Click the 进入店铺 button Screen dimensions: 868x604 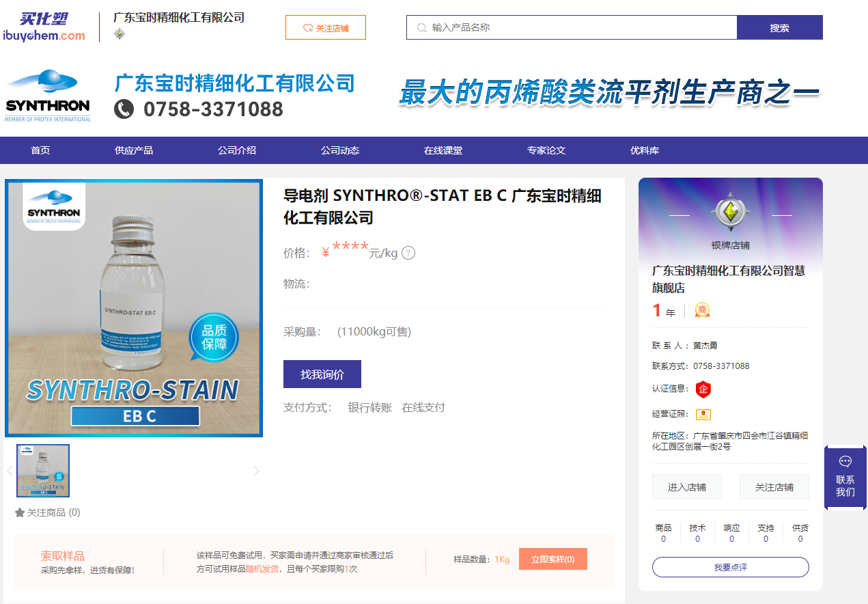tap(687, 487)
